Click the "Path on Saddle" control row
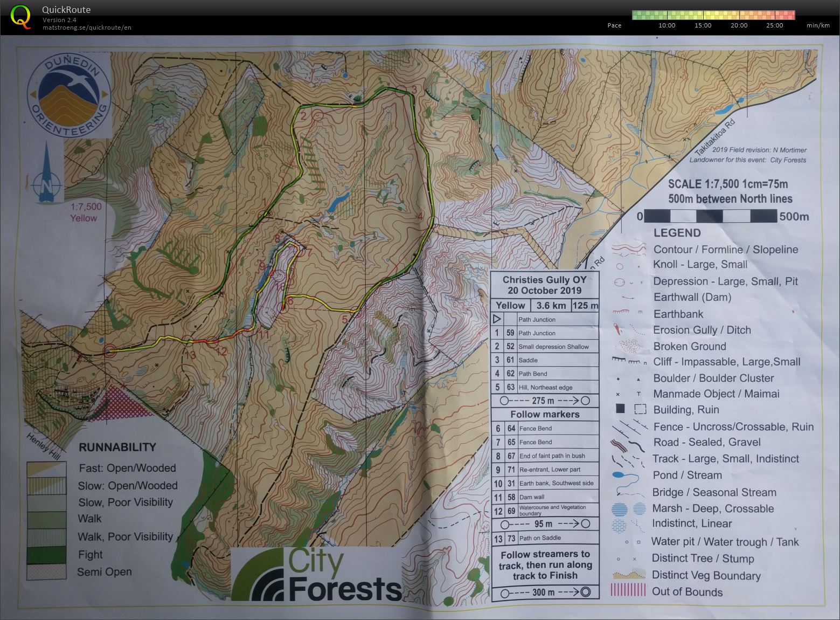The image size is (840, 620). (545, 538)
